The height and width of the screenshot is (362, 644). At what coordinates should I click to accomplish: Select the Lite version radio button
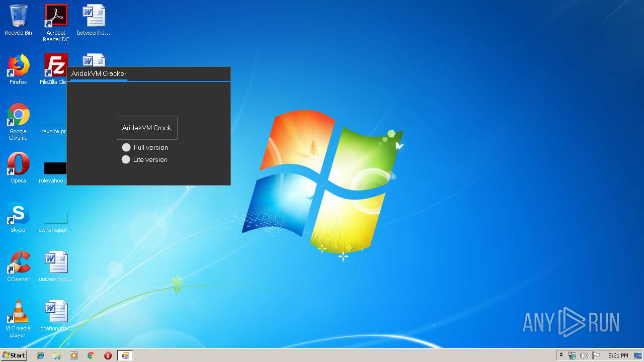(x=126, y=159)
